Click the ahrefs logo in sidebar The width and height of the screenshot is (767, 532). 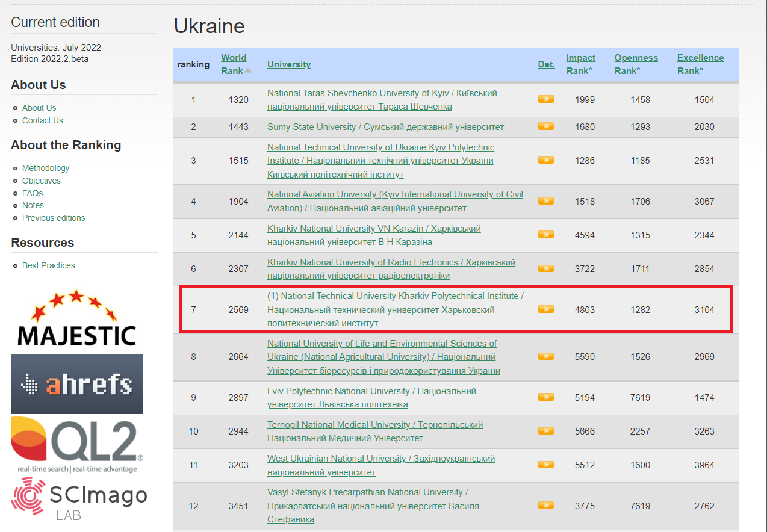(x=77, y=384)
